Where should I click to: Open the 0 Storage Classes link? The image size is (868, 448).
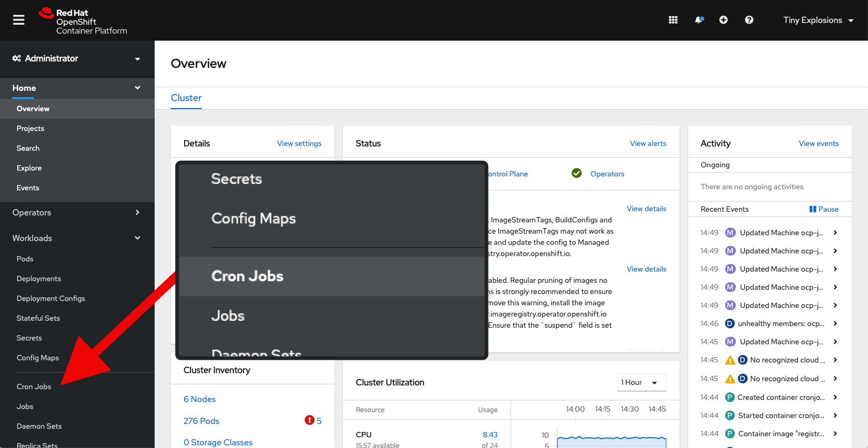point(218,443)
